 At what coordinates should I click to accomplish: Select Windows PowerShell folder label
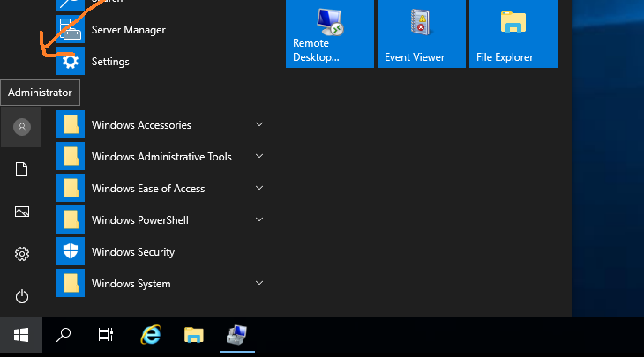(x=140, y=220)
